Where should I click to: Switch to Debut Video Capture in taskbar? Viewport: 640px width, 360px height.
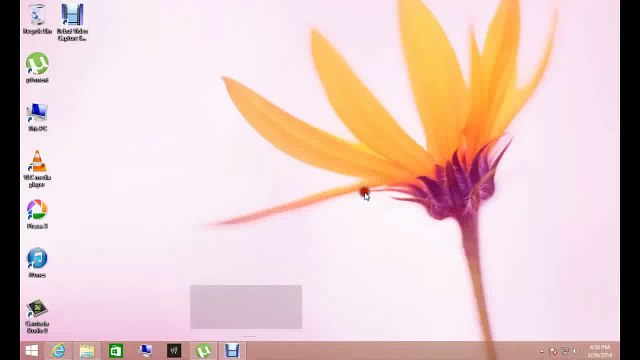point(232,351)
